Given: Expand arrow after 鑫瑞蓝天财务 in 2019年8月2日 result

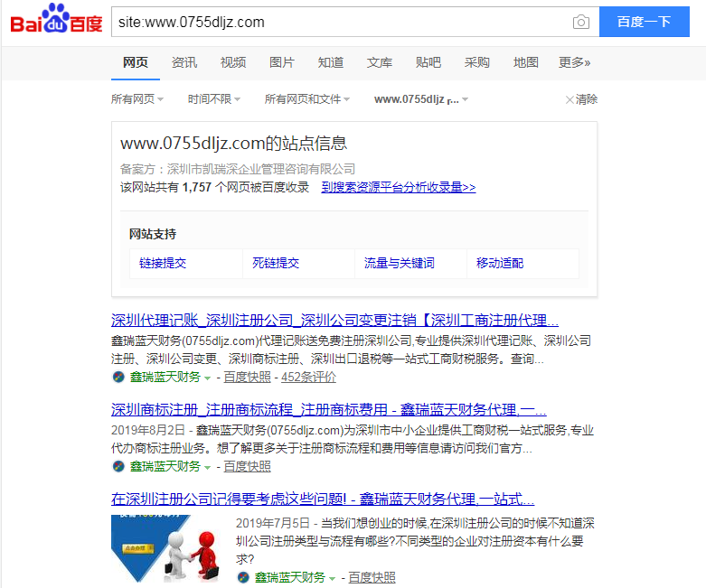Looking at the screenshot, I should [x=207, y=468].
